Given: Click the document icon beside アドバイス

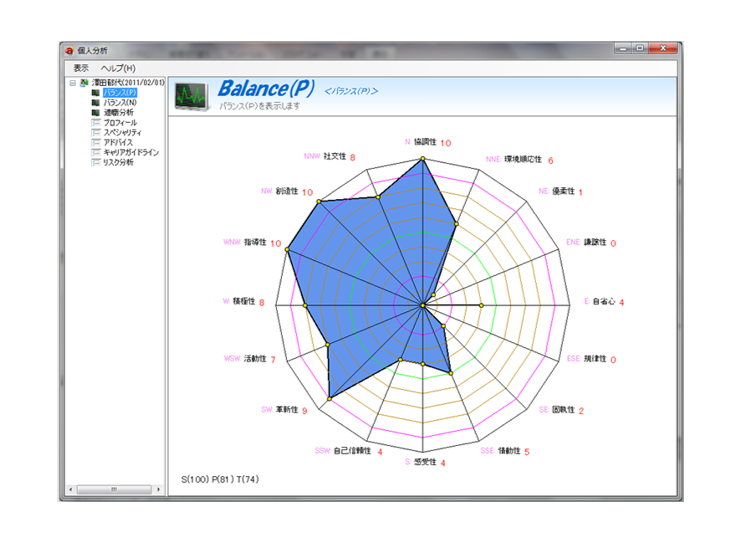Looking at the screenshot, I should [x=96, y=143].
